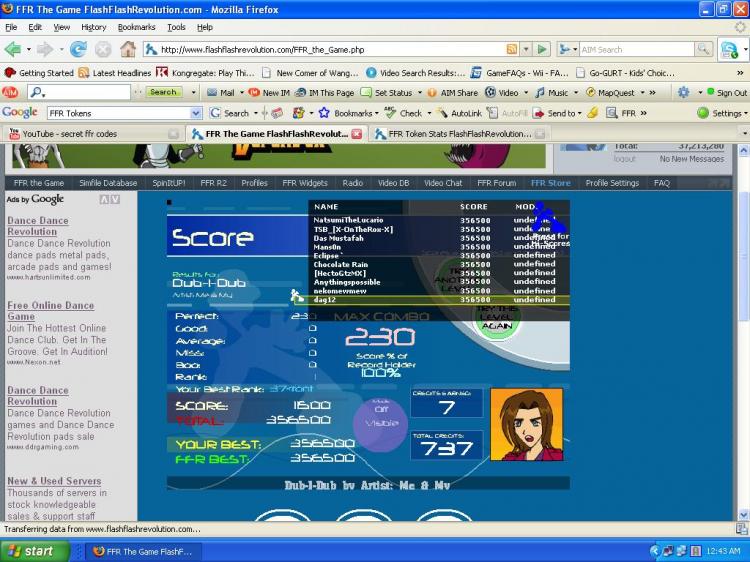Click the green AIM Search button
The height and width of the screenshot is (562, 750).
[x=163, y=92]
